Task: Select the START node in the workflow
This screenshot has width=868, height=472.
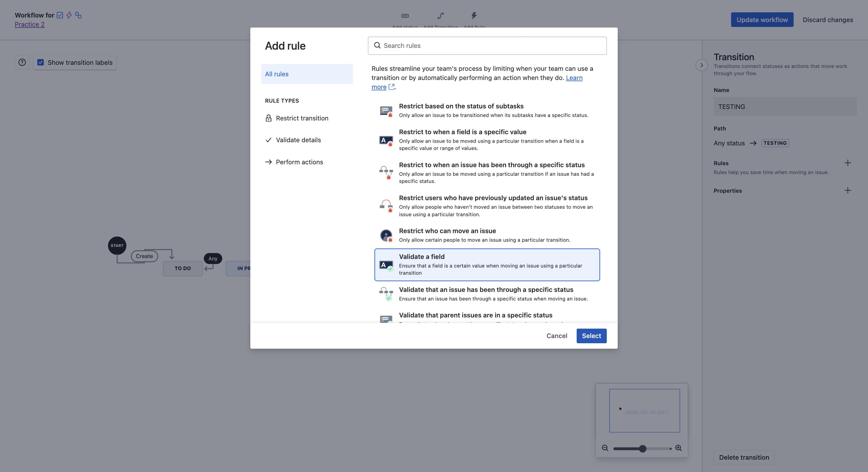Action: pyautogui.click(x=117, y=245)
